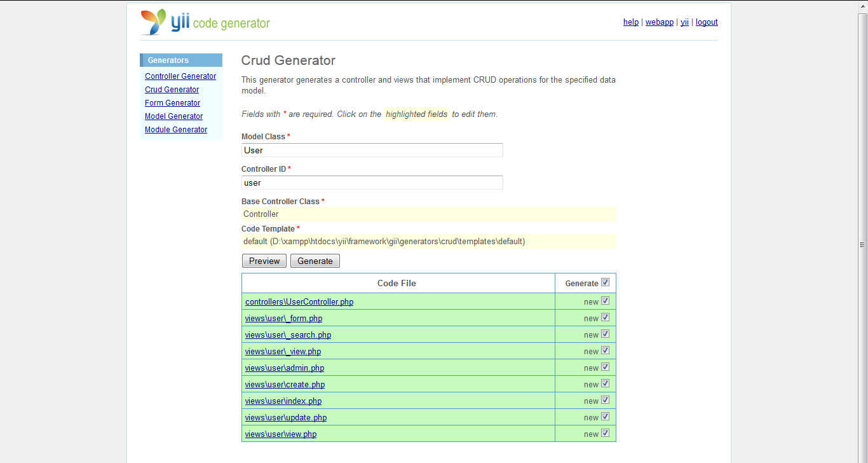Click the Generate button
The image size is (868, 463).
315,261
